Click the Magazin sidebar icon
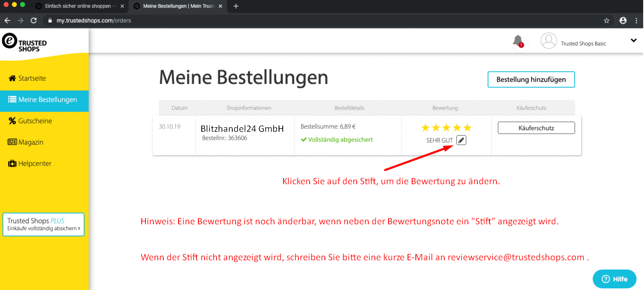Image resolution: width=644 pixels, height=290 pixels. coord(12,142)
